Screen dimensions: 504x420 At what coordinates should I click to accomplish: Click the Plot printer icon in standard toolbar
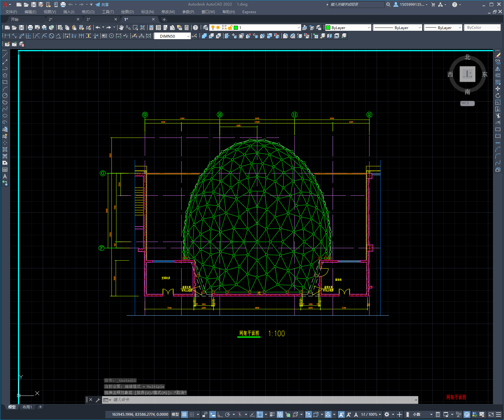(30, 28)
